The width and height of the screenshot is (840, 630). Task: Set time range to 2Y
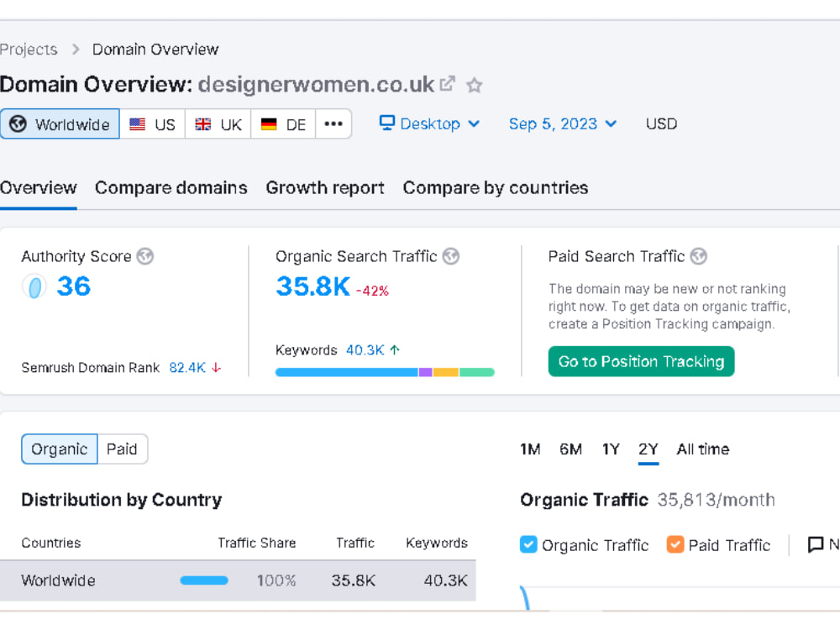(x=648, y=449)
